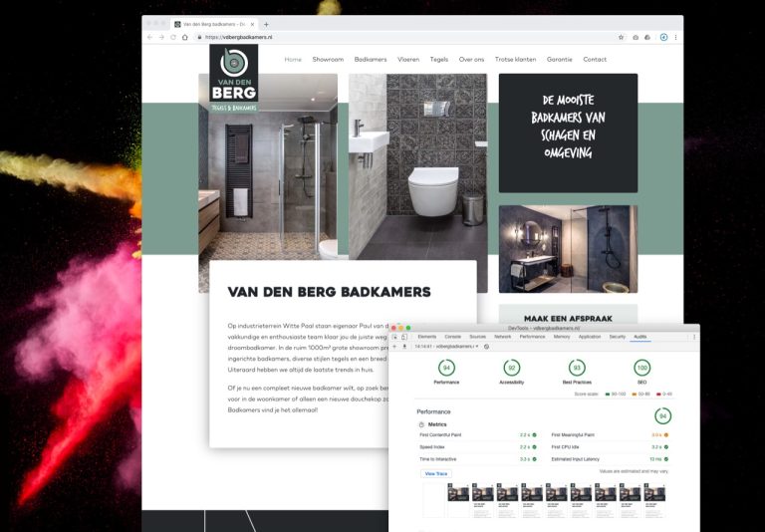
Task: Open the Over ons navigation link
Action: pos(471,60)
